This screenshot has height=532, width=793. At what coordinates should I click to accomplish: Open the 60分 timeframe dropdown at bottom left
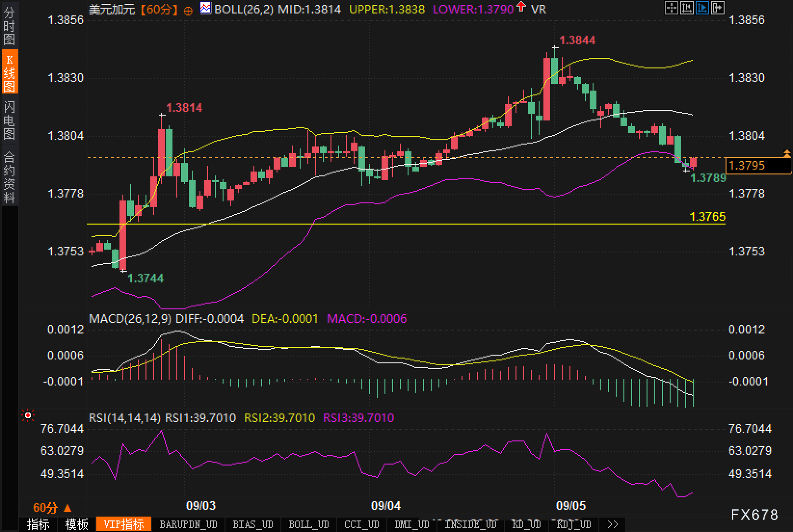click(x=52, y=507)
